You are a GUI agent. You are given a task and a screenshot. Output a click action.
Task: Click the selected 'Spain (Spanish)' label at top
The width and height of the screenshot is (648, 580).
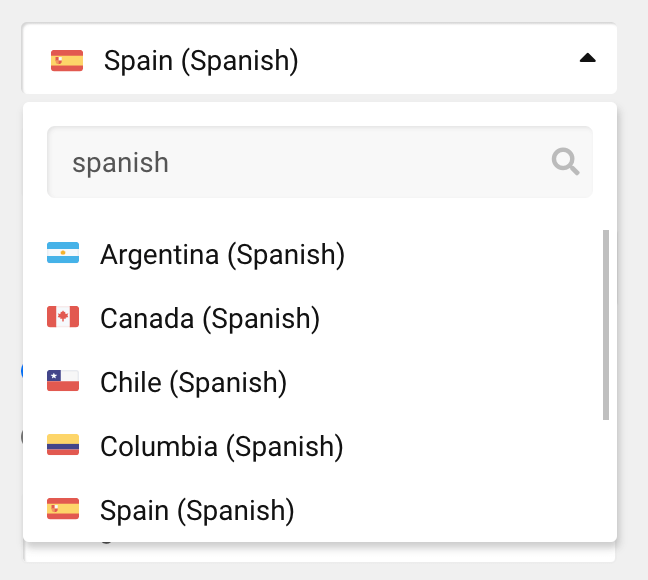(x=201, y=61)
